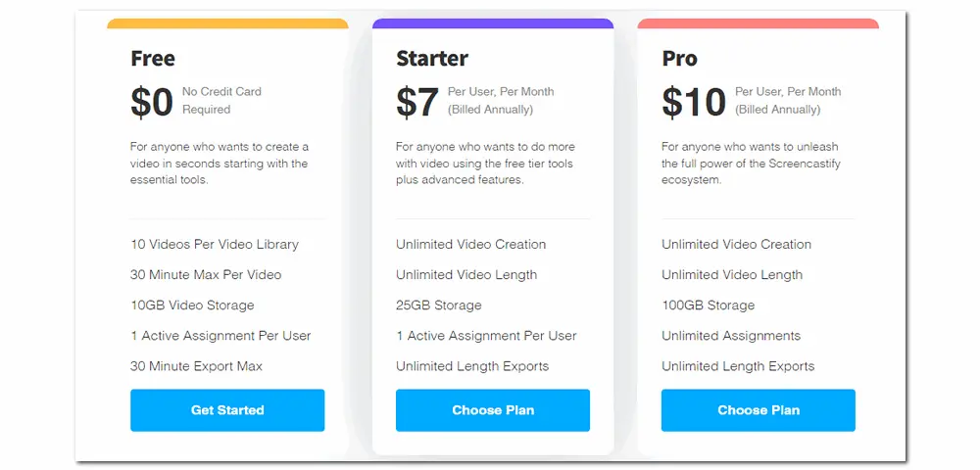Select Choose Plan under Pro

759,410
